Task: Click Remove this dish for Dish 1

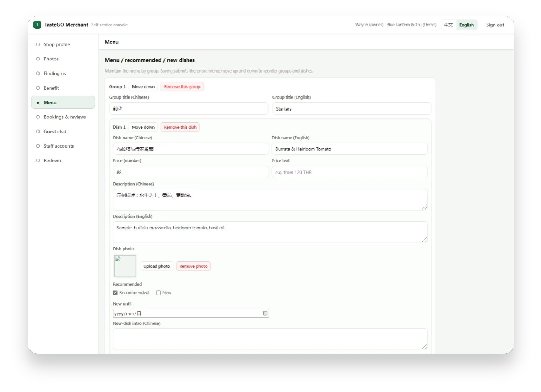Action: pos(180,127)
